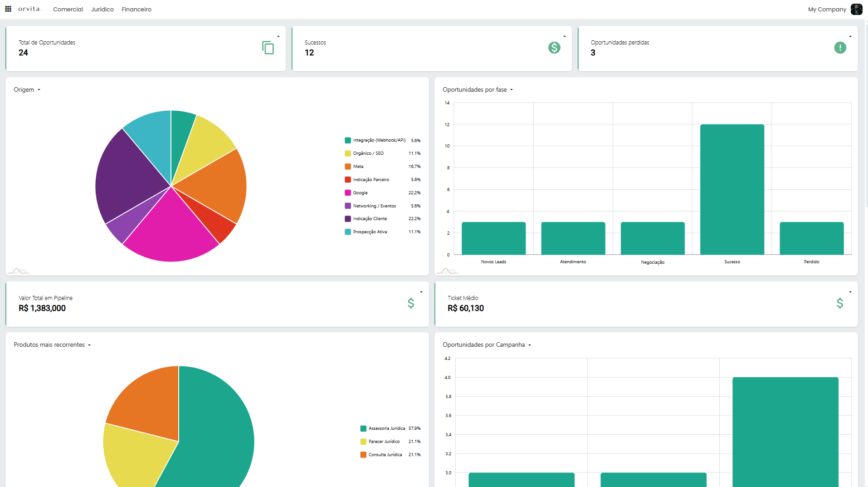This screenshot has height=487, width=868.
Task: Open Oportunidades perdidas card options arrow
Action: (850, 37)
